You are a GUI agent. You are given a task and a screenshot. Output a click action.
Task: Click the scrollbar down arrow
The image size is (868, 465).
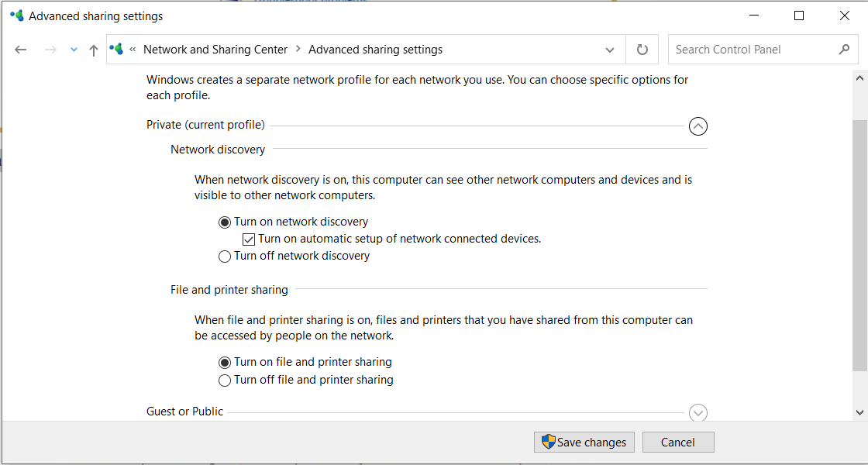859,412
